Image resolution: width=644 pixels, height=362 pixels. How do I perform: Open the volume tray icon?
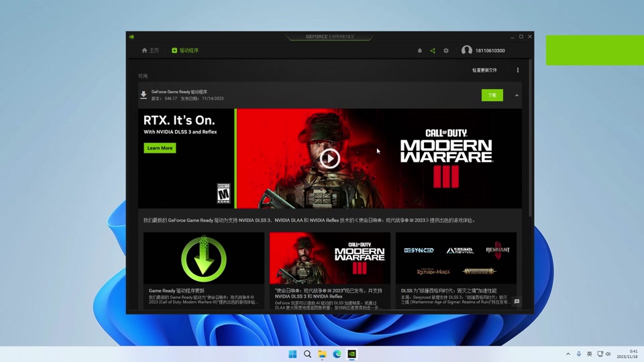tap(608, 354)
